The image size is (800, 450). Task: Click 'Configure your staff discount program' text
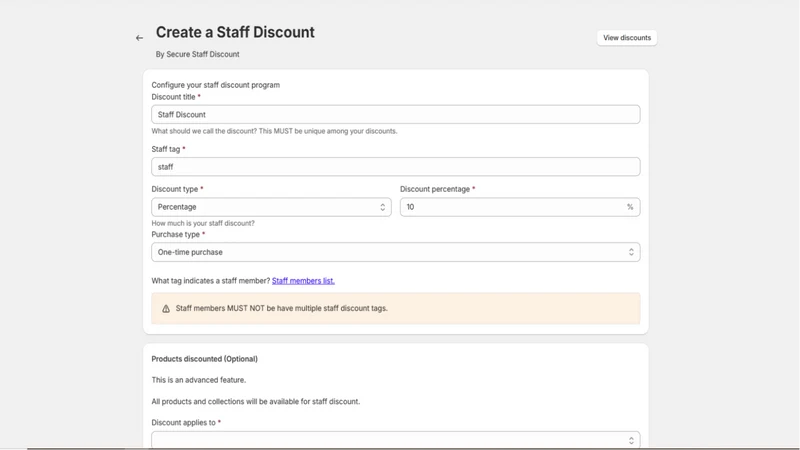215,85
